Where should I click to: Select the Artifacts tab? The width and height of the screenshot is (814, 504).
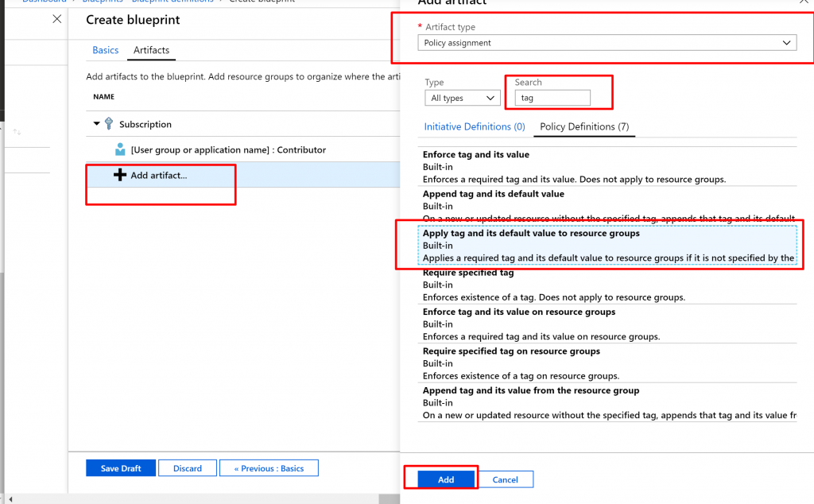pyautogui.click(x=151, y=50)
